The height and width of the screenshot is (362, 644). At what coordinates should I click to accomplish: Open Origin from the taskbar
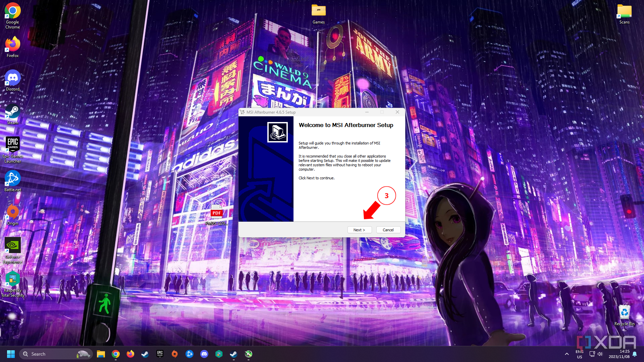click(x=175, y=354)
